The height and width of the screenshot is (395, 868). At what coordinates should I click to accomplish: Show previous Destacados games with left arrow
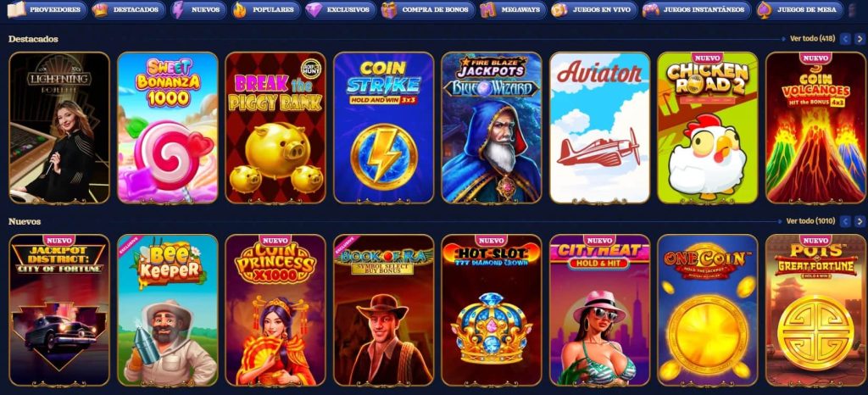point(845,39)
